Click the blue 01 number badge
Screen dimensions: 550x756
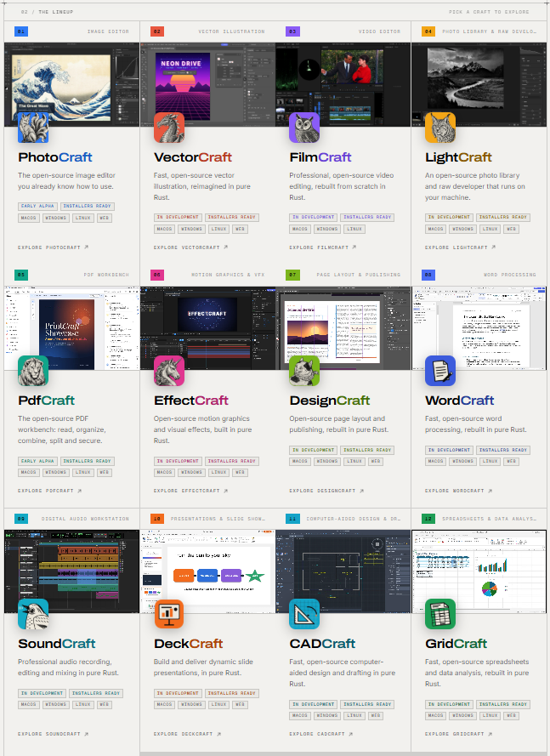coord(21,31)
